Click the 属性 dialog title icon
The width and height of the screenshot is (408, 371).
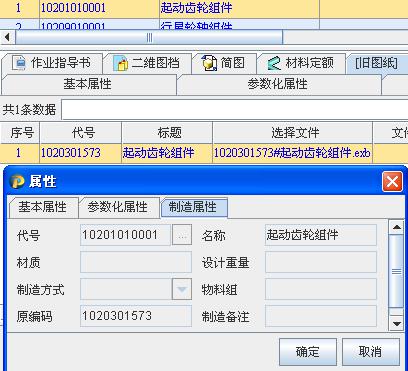click(x=17, y=182)
